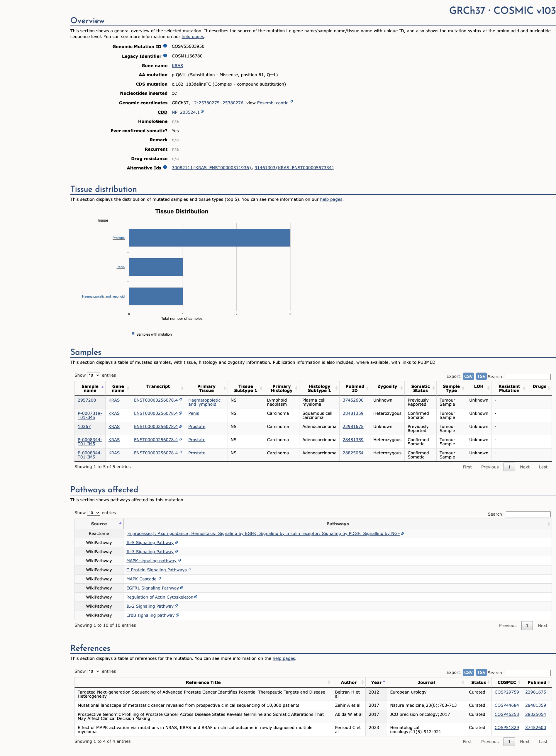This screenshot has width=556, height=756.
Task: Click the Haematopoietic and lymphoid chart bar
Action: point(156,296)
